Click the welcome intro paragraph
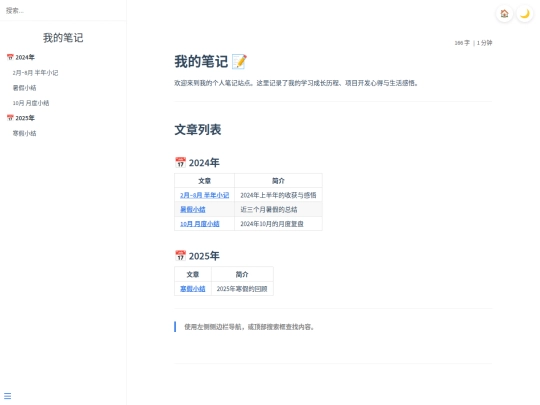Viewport: 540px width, 405px height. (x=297, y=83)
